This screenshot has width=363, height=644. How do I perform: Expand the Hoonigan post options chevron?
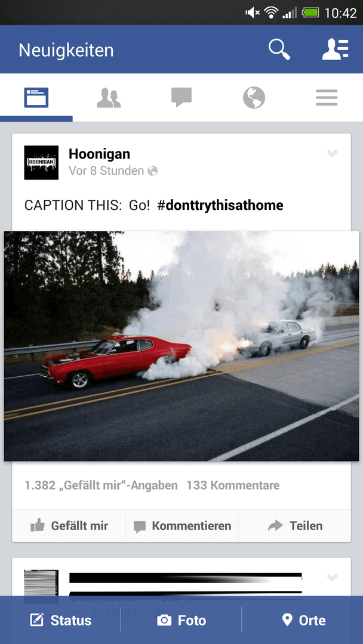click(332, 154)
